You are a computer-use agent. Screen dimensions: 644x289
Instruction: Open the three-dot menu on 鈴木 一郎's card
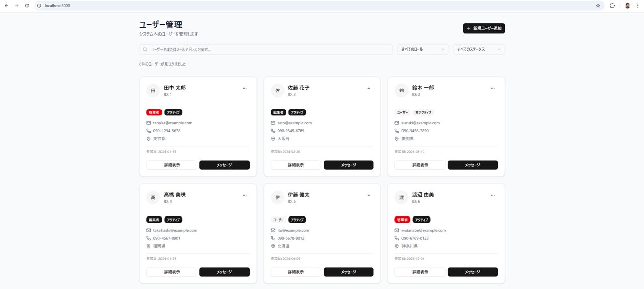(x=493, y=88)
